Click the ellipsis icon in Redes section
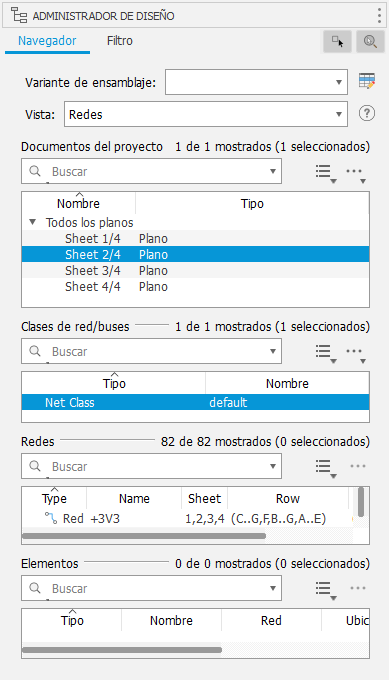 (358, 466)
